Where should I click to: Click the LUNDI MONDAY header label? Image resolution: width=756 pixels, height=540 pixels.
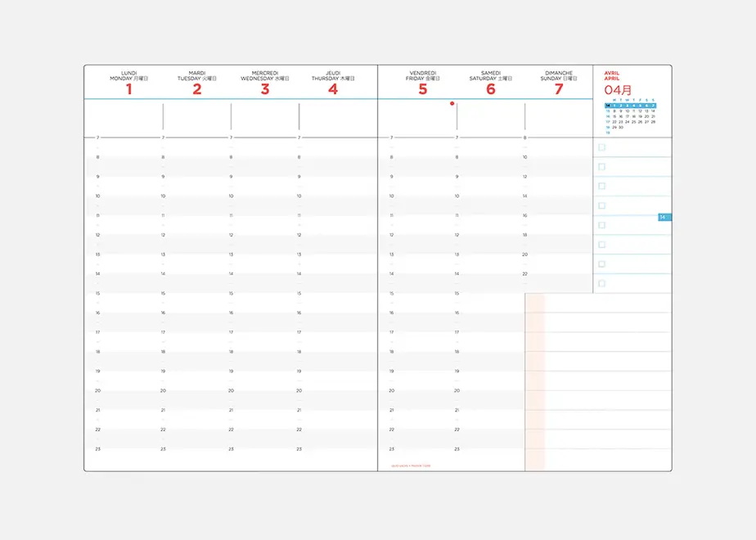[x=128, y=76]
